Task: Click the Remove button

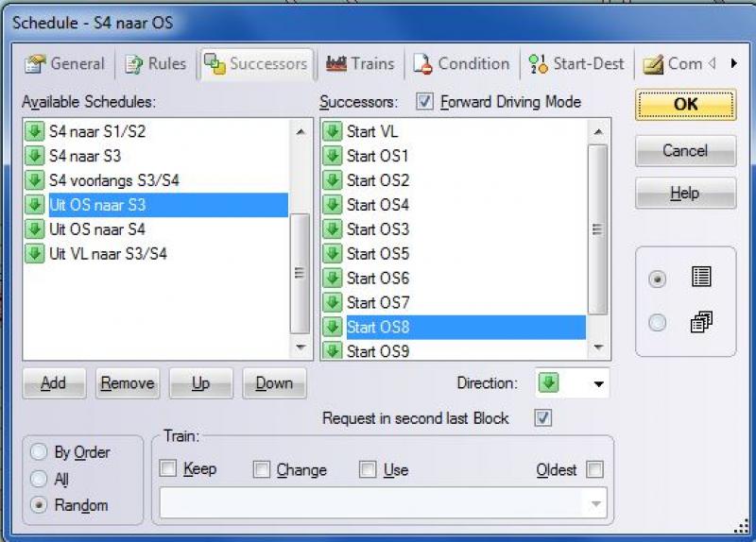Action: coord(128,383)
